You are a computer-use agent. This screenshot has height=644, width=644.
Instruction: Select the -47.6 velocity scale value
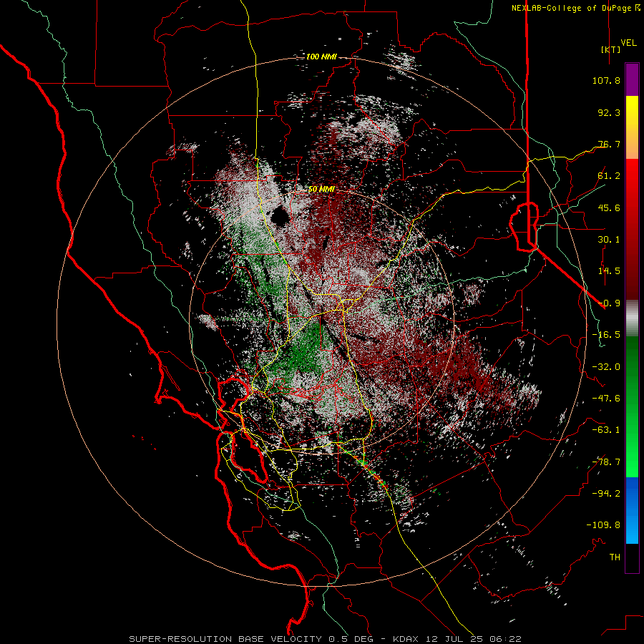pos(606,399)
